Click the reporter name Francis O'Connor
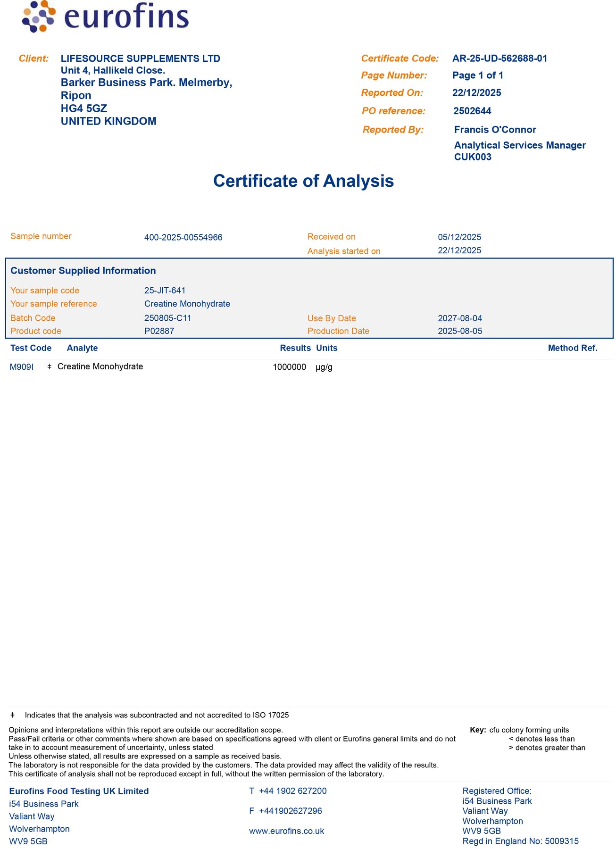This screenshot has height=849, width=616. pos(495,130)
